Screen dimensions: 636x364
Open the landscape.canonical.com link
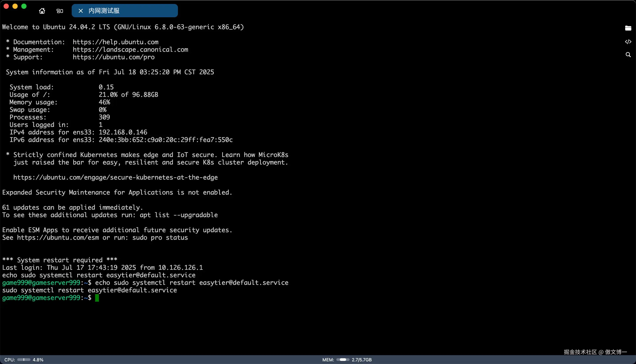tap(130, 50)
